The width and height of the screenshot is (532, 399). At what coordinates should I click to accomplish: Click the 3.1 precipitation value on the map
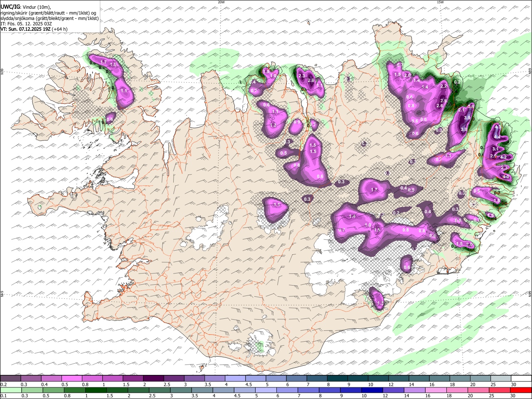[495, 149]
